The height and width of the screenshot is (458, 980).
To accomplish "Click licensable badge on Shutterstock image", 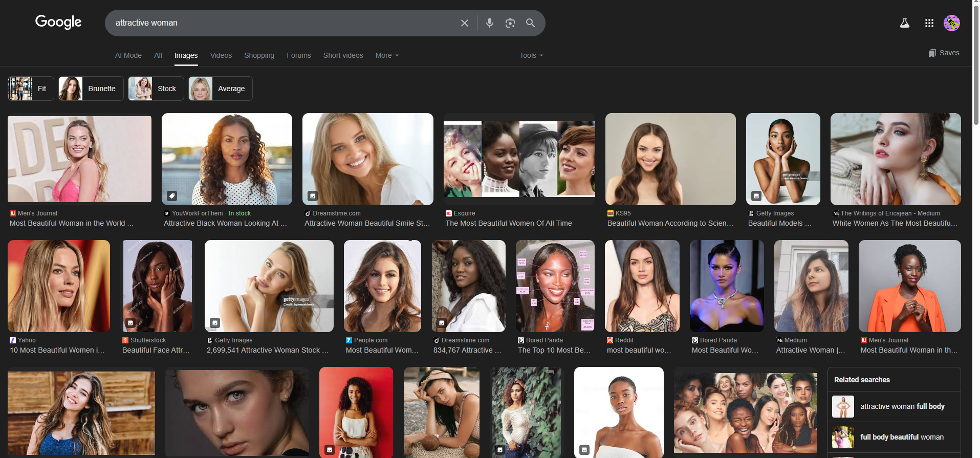I will click(x=130, y=323).
